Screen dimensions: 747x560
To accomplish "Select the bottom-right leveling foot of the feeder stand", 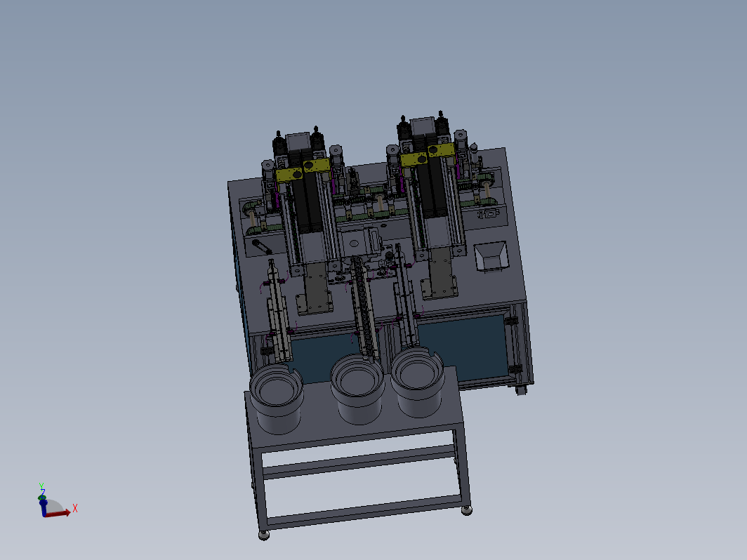I will 467,511.
